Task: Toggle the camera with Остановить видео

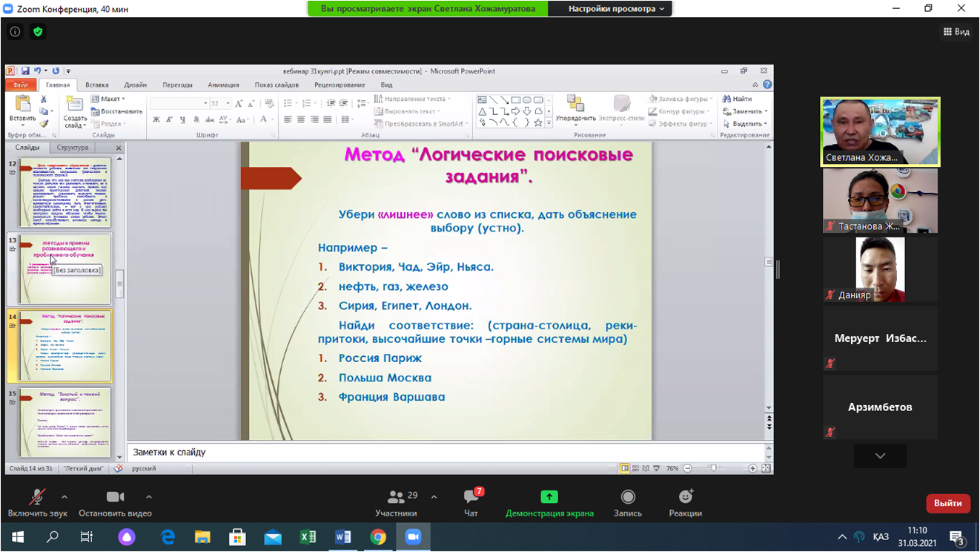Action: [115, 497]
